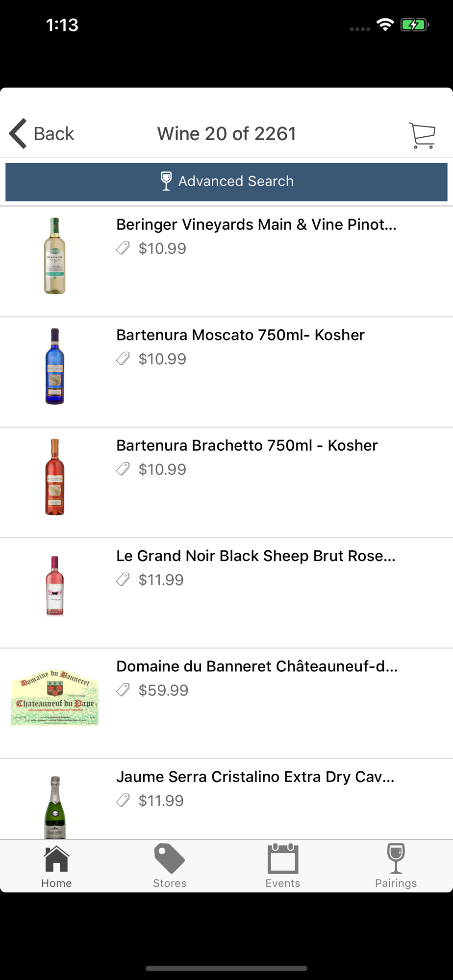Click price tag icon beside Bartenura Moscato
This screenshot has height=980, width=453.
coord(123,359)
